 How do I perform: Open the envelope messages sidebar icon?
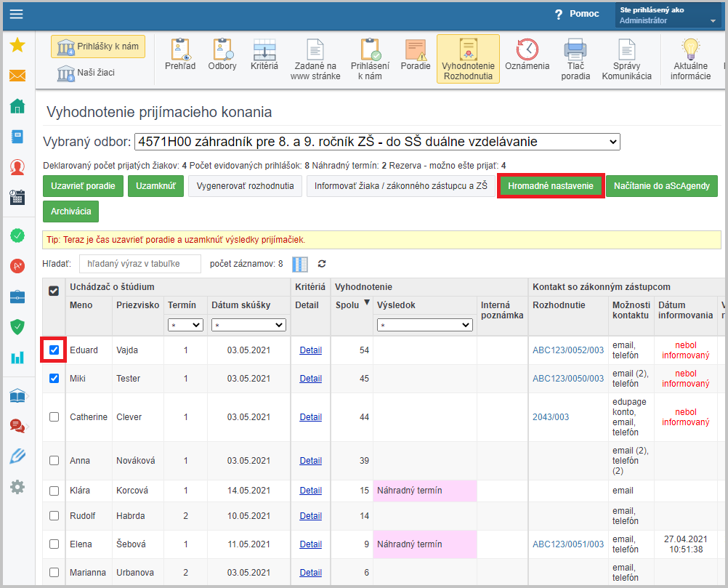(x=17, y=76)
